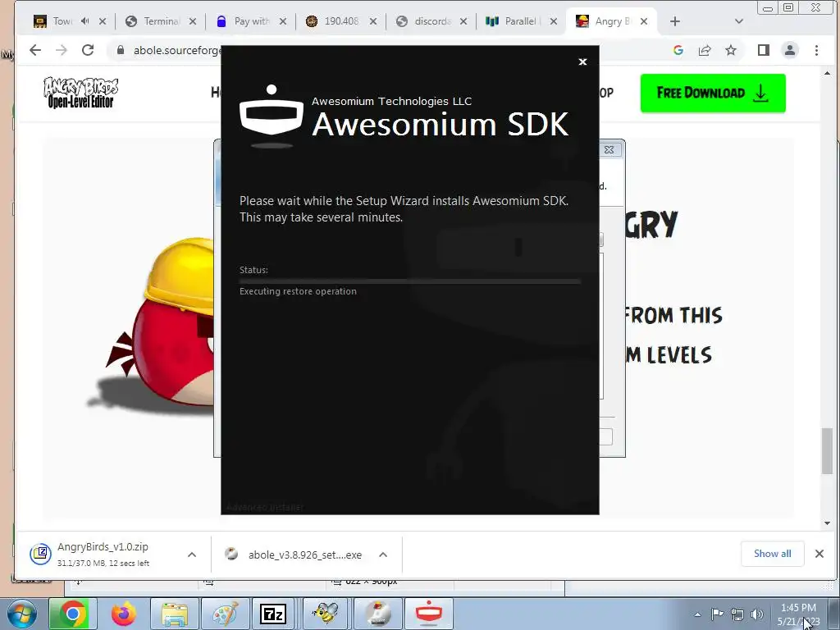Click the Chrome taskbar icon
The image size is (840, 630).
coord(73,614)
